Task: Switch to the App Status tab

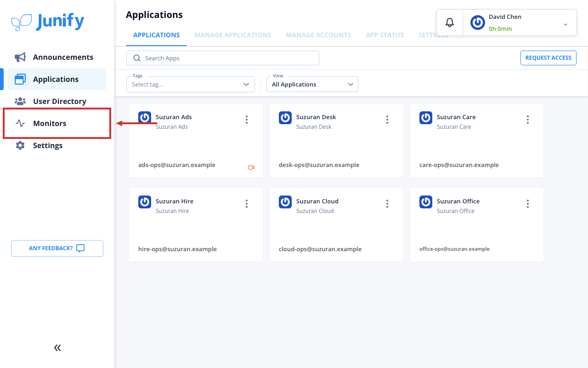Action: (x=385, y=35)
